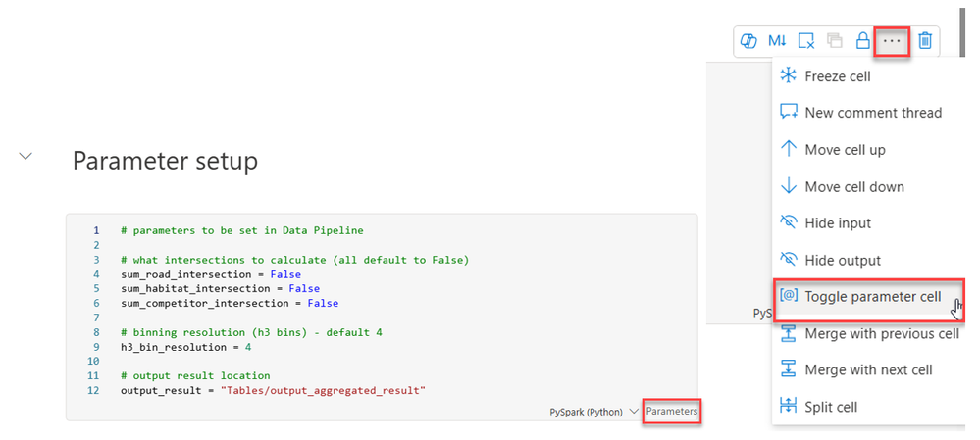Click the clear cell output icon
Screen dimensions: 980x440
coord(806,41)
